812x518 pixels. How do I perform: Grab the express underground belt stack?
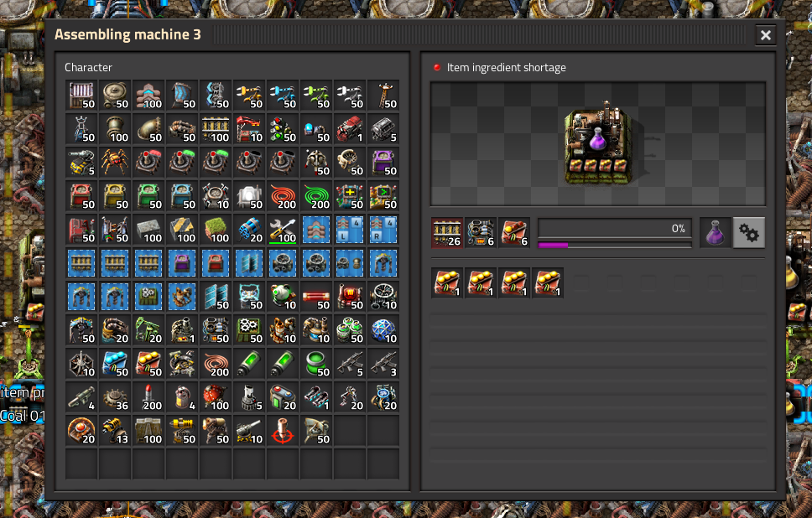coord(182,96)
